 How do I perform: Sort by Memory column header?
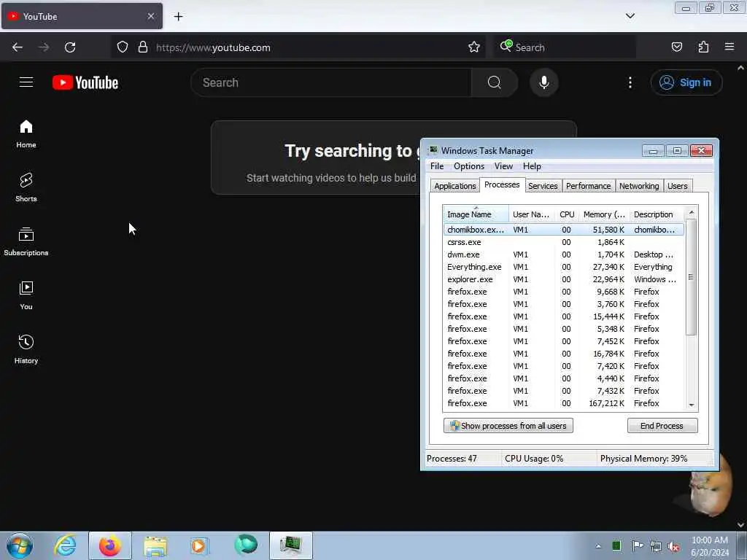[x=603, y=214]
